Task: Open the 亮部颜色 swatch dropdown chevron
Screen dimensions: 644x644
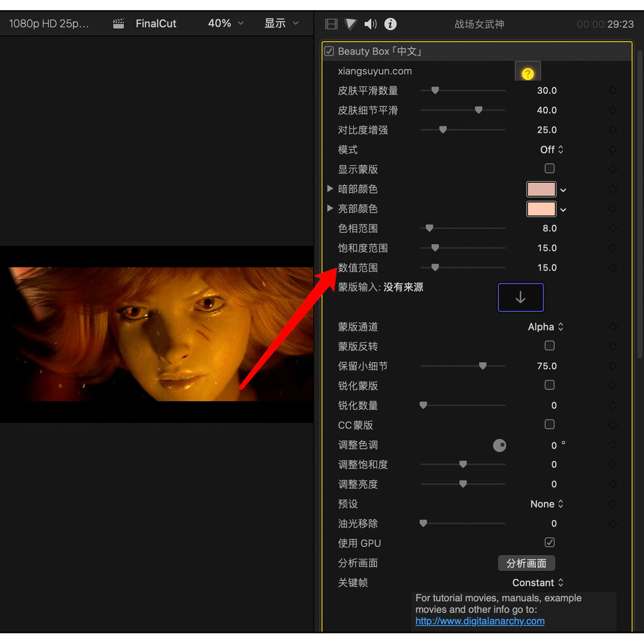Action: coord(563,210)
